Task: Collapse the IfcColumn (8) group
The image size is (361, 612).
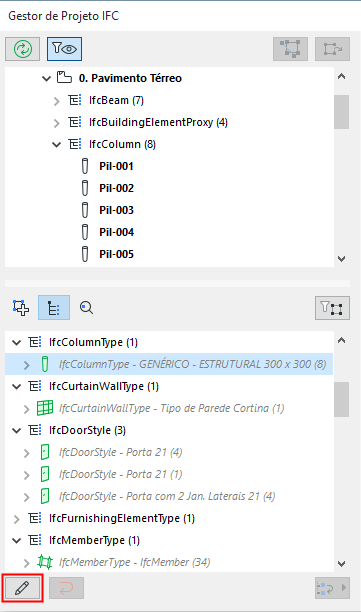Action: pyautogui.click(x=57, y=145)
